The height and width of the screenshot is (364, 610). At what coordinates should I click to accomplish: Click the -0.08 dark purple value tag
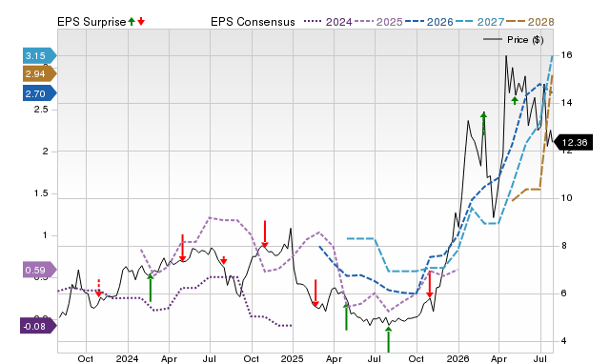click(38, 326)
